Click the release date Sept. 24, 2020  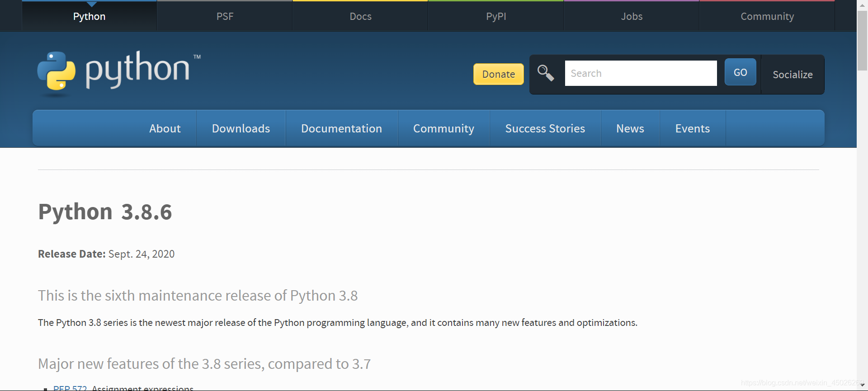coord(142,254)
